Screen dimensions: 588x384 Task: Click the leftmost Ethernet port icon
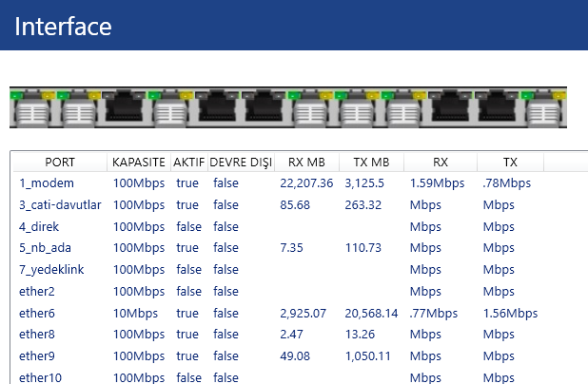pyautogui.click(x=31, y=108)
